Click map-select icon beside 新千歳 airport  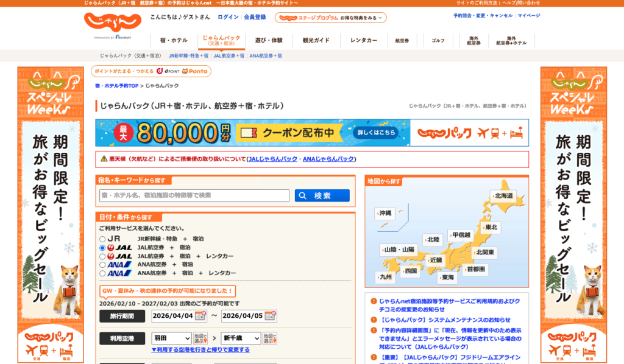pyautogui.click(x=270, y=338)
